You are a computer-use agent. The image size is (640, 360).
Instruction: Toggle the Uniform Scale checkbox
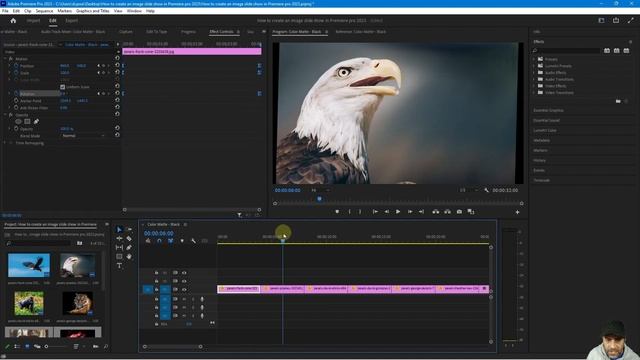(x=62, y=87)
